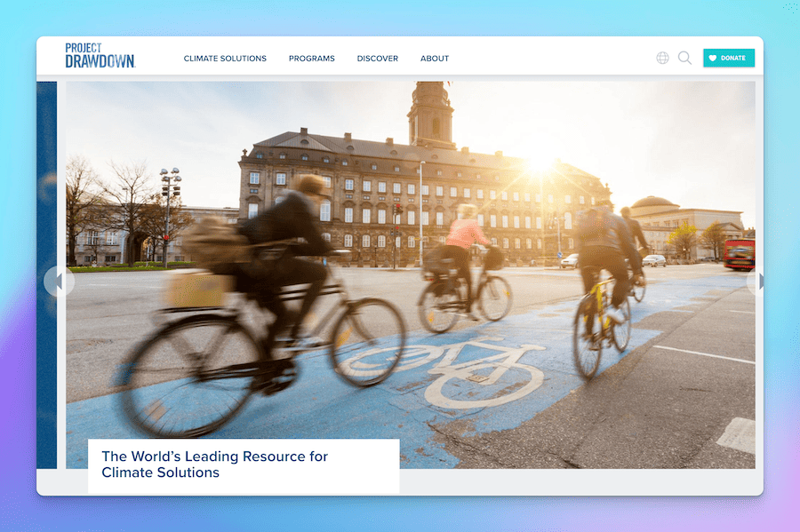
Task: Expand the Climate Solutions menu
Action: point(225,59)
